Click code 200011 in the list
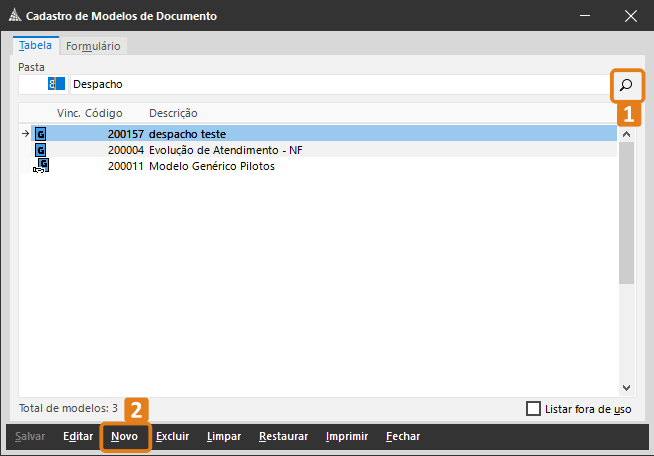This screenshot has width=654, height=456. (126, 166)
